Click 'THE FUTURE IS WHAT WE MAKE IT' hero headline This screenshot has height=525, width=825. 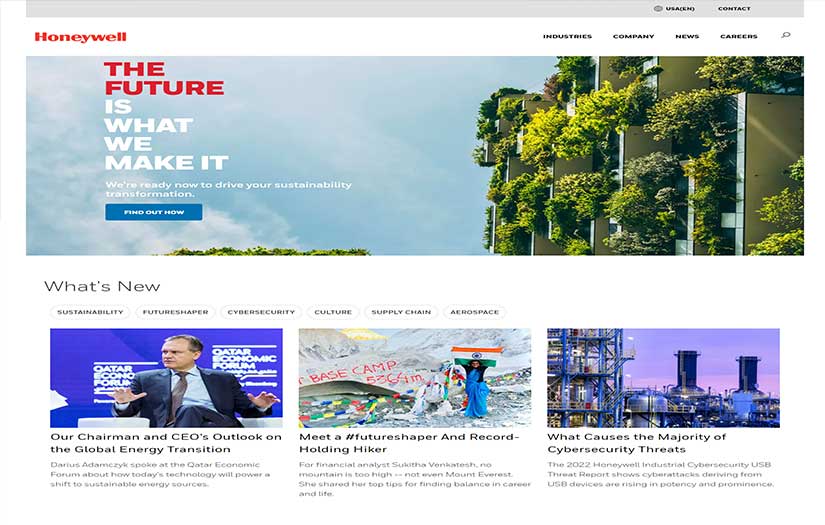(x=166, y=116)
